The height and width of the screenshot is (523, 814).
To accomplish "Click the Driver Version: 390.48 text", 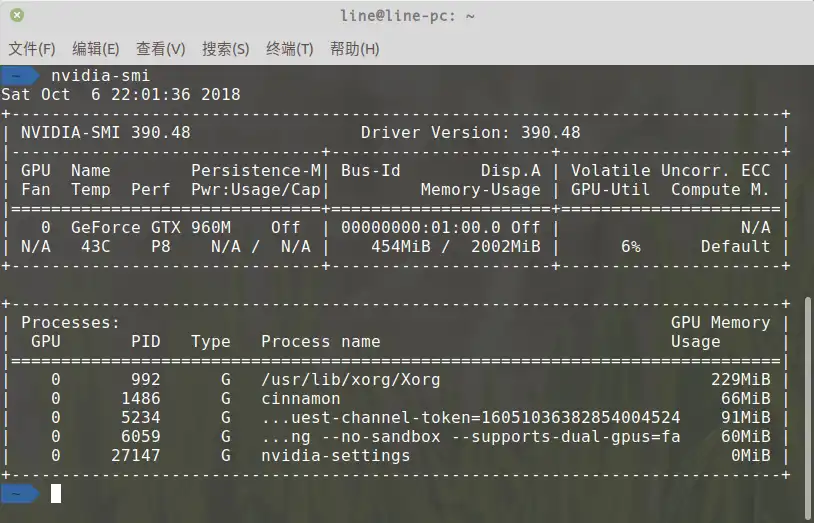I will pos(470,132).
